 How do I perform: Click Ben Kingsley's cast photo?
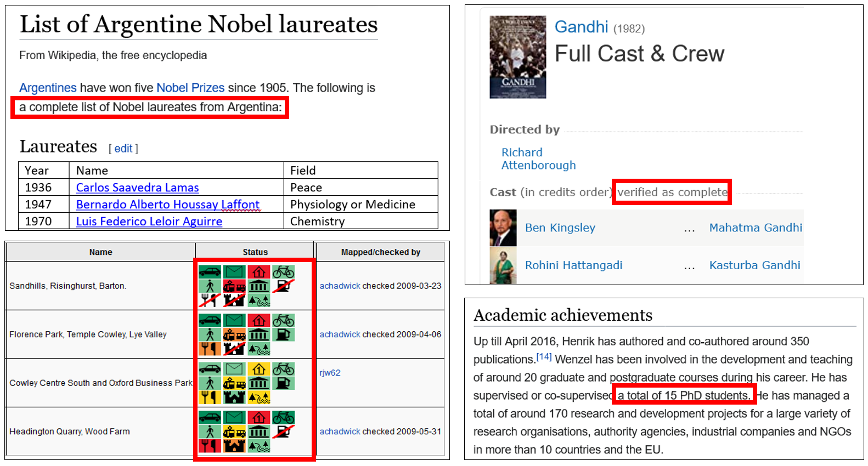click(x=503, y=228)
